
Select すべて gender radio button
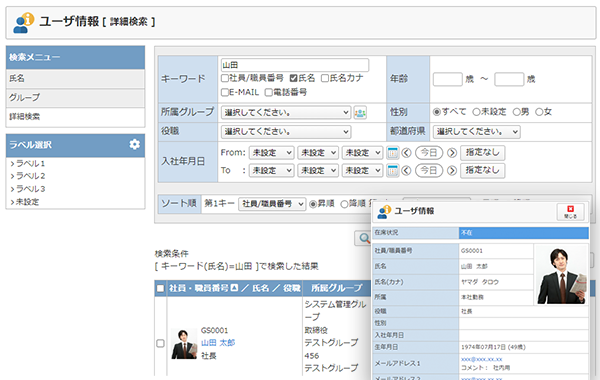pos(437,112)
